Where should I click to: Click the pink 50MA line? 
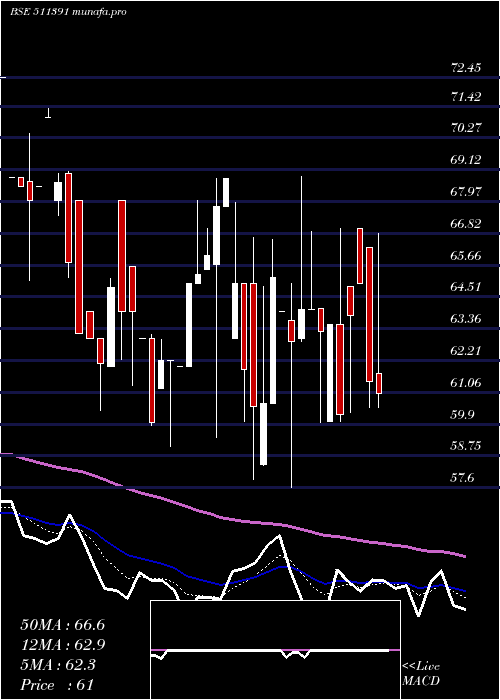[232, 519]
